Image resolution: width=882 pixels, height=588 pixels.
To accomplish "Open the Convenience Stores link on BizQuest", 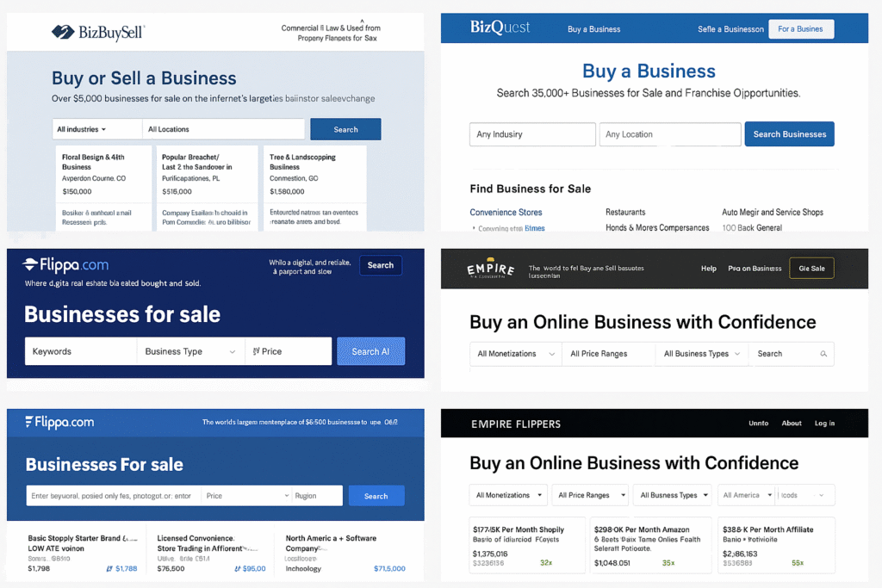I will coord(506,213).
